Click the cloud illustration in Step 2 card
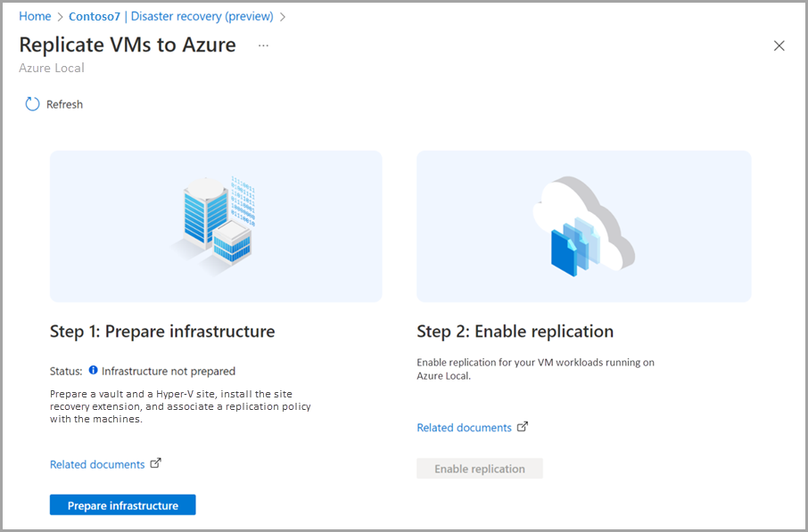 point(583,225)
